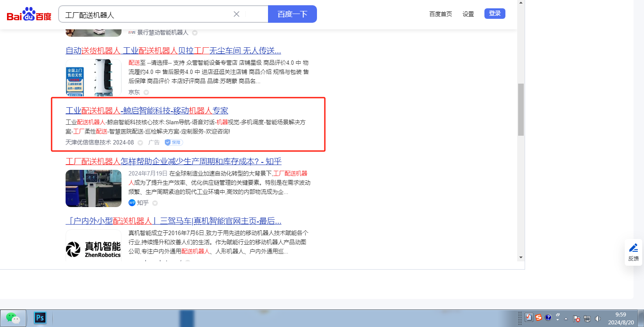644x327 pixels.
Task: Go to 百度首页 in top bar
Action: 441,14
